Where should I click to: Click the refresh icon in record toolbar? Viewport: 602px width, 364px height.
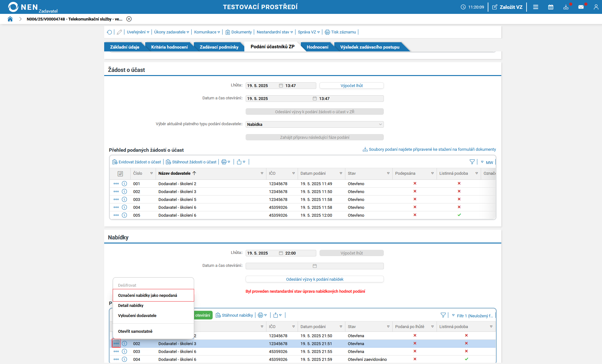(x=109, y=32)
